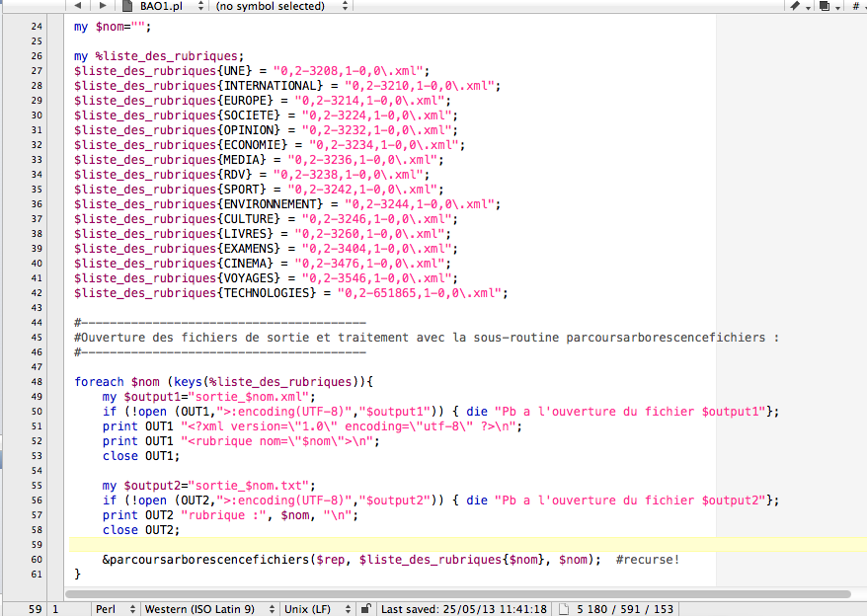Open the BAO1.pl document dropdown
The image size is (867, 616).
(170, 6)
